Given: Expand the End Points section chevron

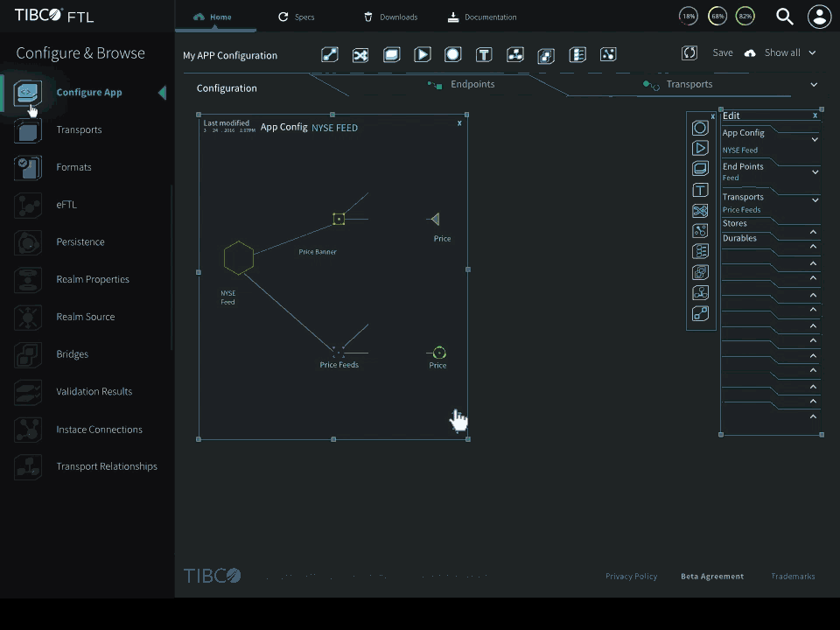Looking at the screenshot, I should (815, 172).
